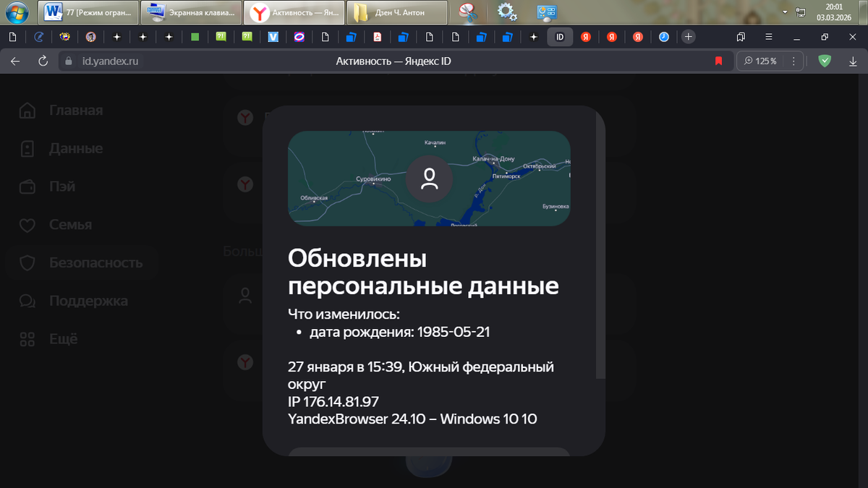Click the Назад back navigation arrow
The width and height of the screenshot is (868, 488).
click(14, 61)
